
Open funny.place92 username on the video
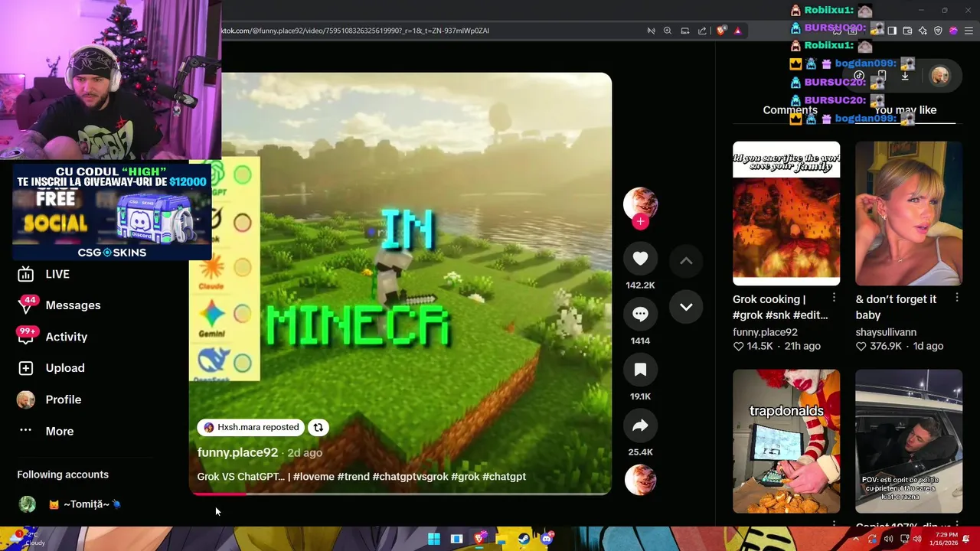(237, 452)
